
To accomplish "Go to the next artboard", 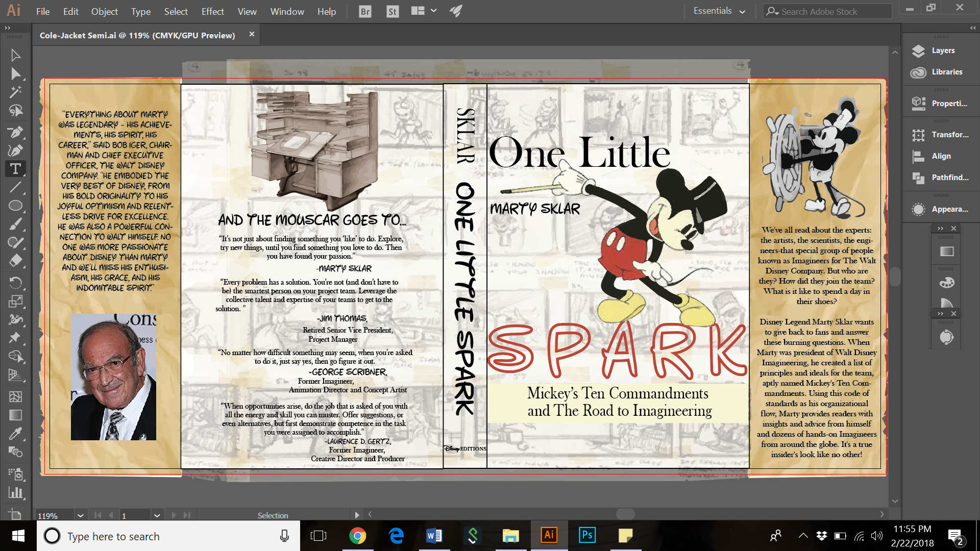I will (x=174, y=515).
